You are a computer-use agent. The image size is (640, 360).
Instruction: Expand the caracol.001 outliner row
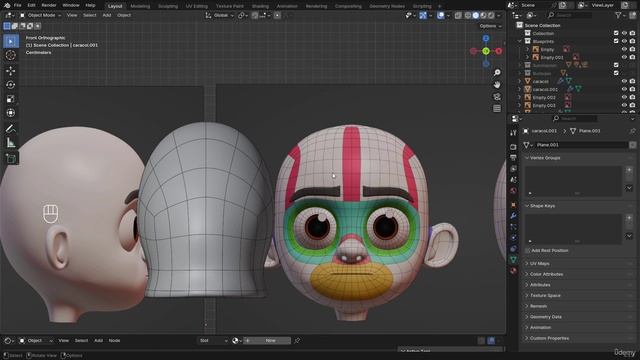[x=520, y=89]
